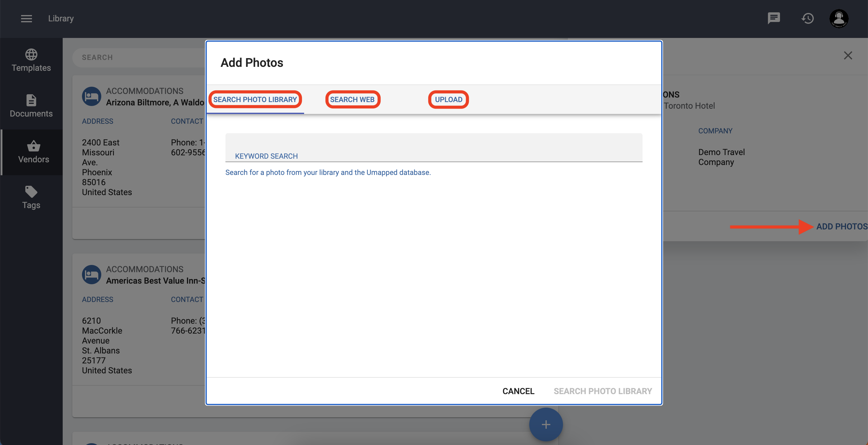Click the disabled Search Photo Library button
The image size is (868, 445).
[x=602, y=391]
